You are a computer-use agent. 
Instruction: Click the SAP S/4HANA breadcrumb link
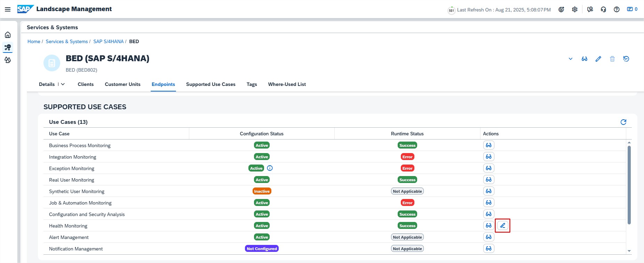(108, 41)
